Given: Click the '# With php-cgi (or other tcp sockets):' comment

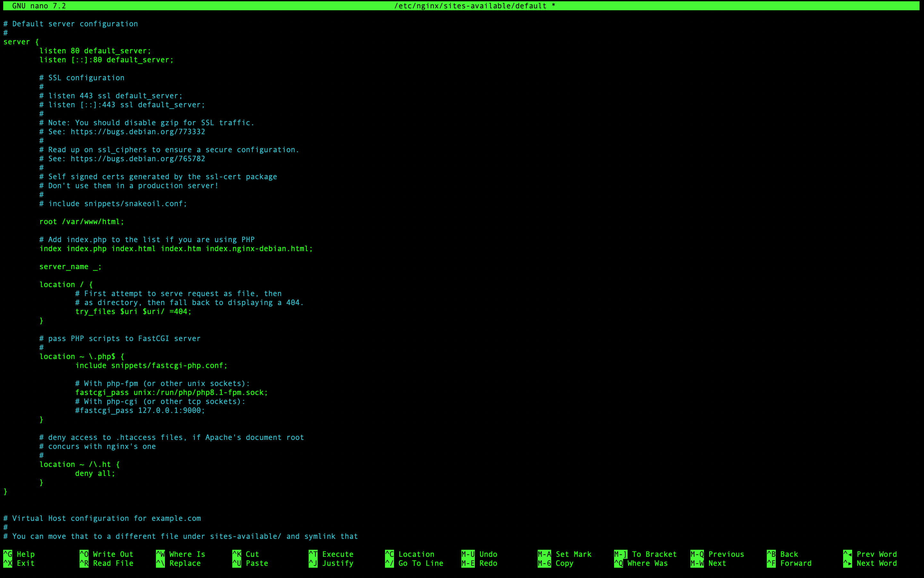Looking at the screenshot, I should pyautogui.click(x=160, y=401).
